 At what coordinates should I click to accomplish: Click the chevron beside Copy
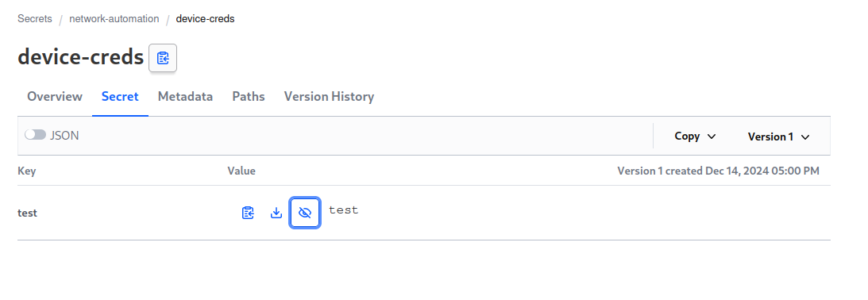[712, 137]
